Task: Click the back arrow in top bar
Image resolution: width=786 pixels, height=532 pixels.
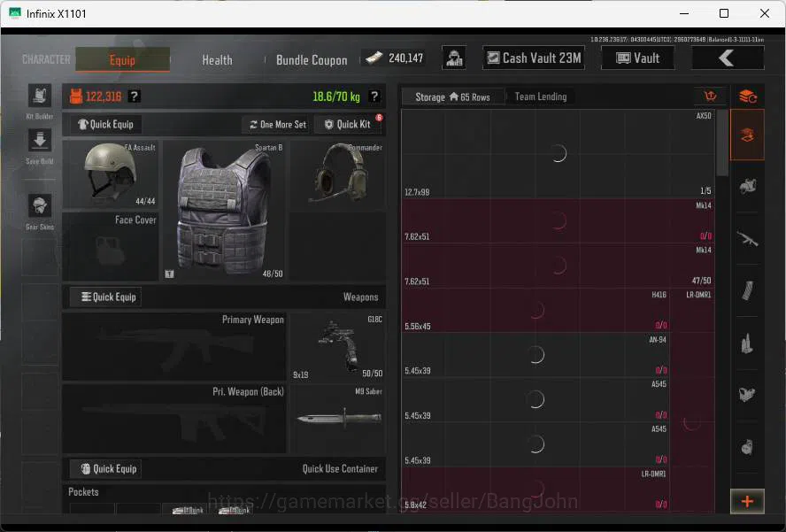Action: [x=728, y=58]
